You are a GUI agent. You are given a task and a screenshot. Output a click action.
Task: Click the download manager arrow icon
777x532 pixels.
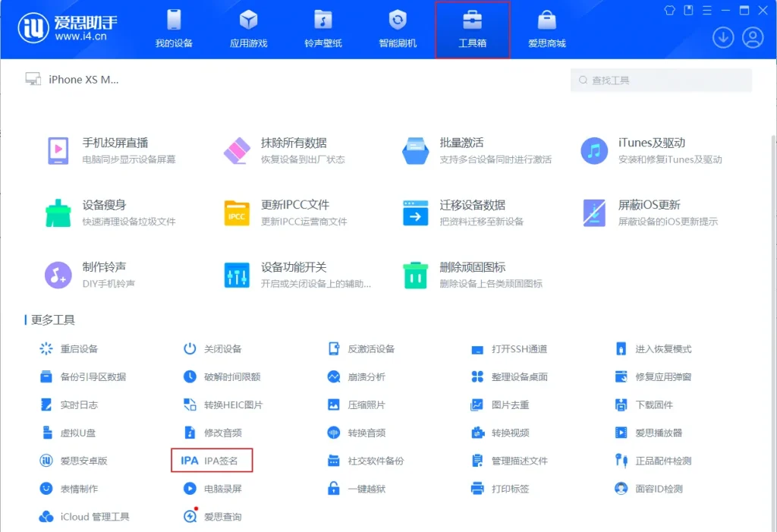click(x=723, y=36)
